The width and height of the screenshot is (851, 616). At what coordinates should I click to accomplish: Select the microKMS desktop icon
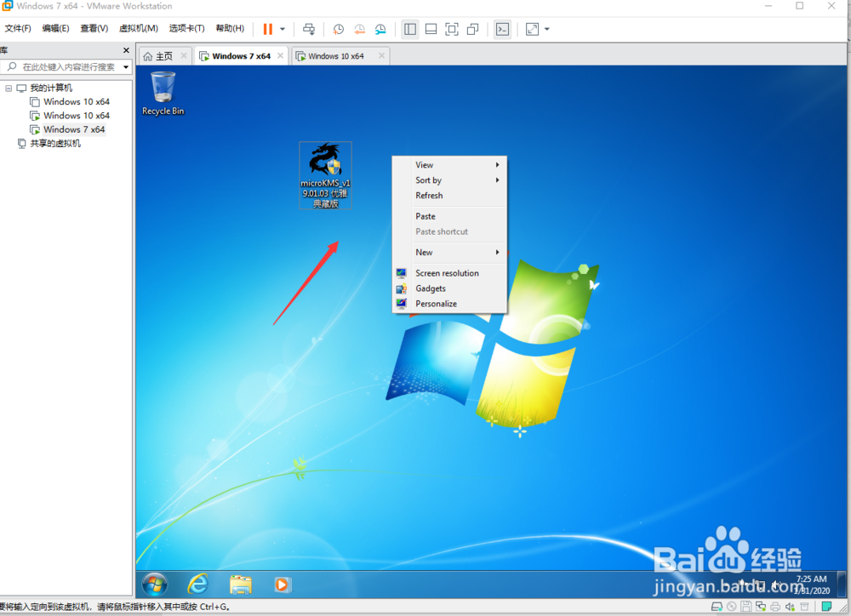pos(326,175)
